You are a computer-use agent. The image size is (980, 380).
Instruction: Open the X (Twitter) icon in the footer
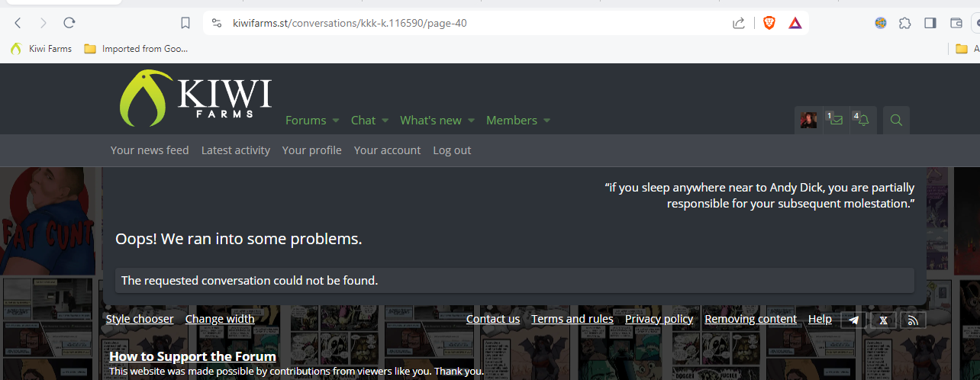coord(884,320)
